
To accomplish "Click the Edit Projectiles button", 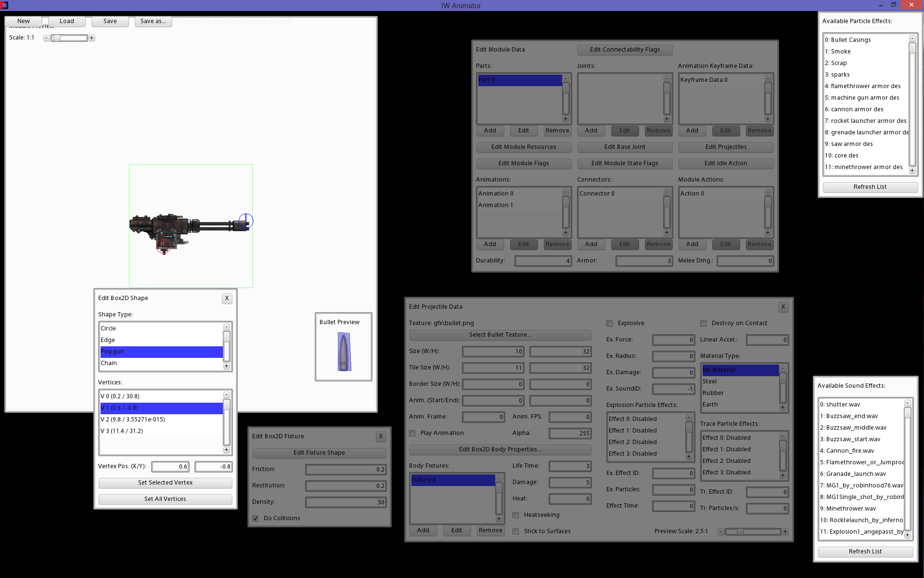I will pyautogui.click(x=726, y=147).
